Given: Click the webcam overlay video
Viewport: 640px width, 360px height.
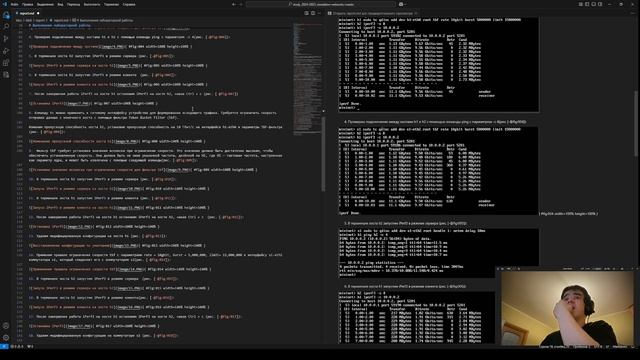Looking at the screenshot, I should (567, 308).
